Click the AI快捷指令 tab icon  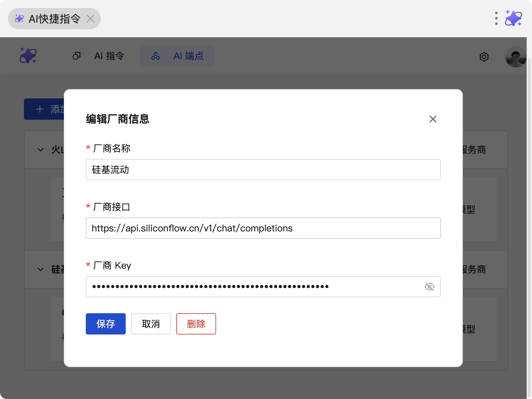coord(19,19)
